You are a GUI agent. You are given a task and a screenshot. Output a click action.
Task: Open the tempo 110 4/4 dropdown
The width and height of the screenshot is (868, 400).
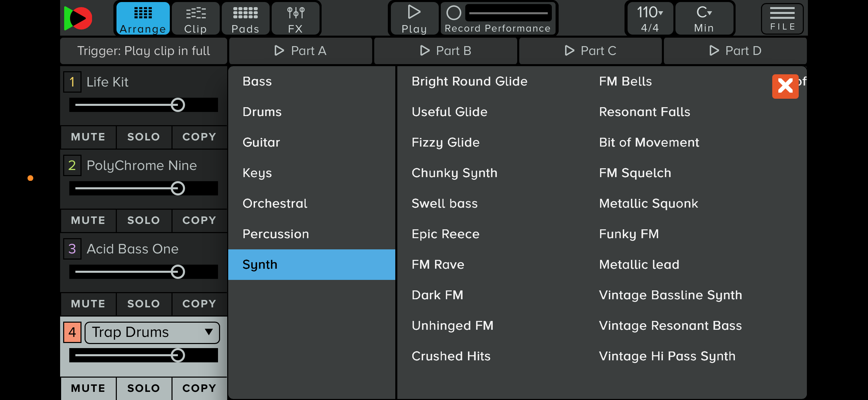pyautogui.click(x=650, y=18)
